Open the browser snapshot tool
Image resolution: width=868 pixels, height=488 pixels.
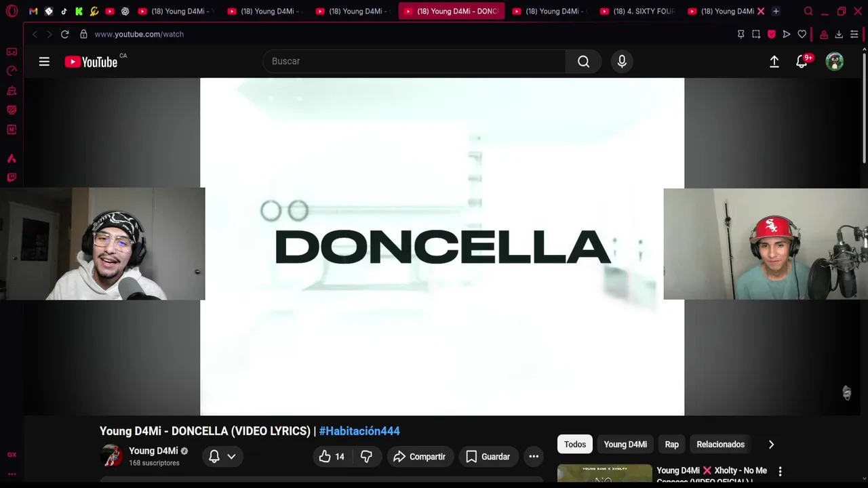pyautogui.click(x=756, y=35)
